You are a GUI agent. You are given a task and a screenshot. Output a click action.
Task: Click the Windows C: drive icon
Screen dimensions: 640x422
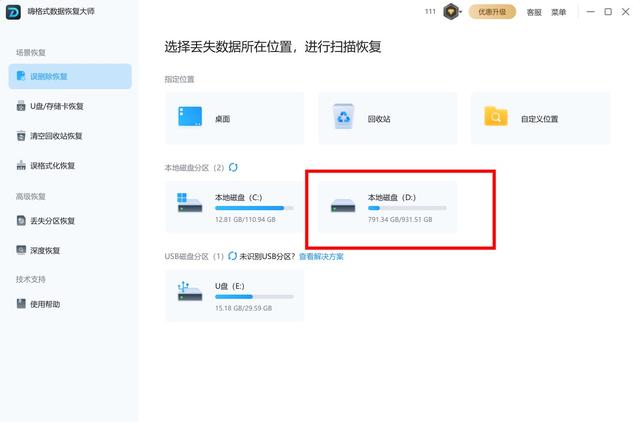click(190, 203)
